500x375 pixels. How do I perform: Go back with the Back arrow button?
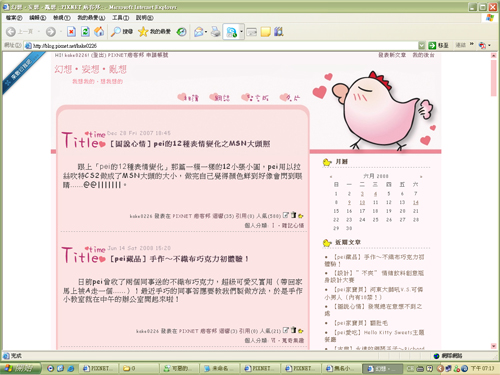click(11, 32)
